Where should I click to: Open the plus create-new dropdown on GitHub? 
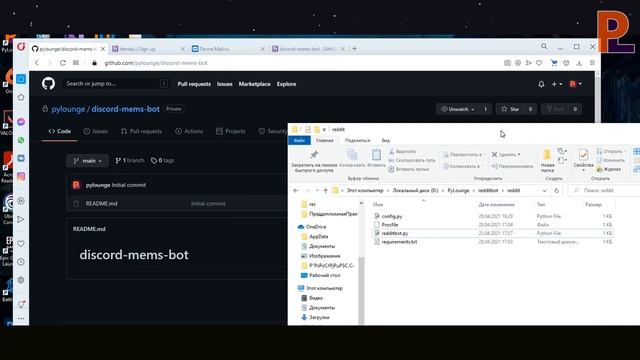click(557, 84)
